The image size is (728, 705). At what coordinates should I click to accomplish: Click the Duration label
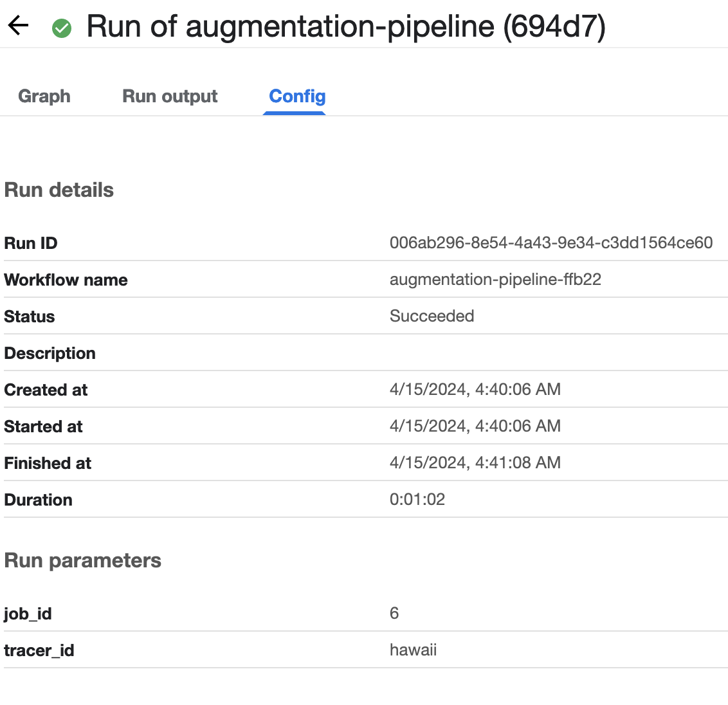[39, 500]
